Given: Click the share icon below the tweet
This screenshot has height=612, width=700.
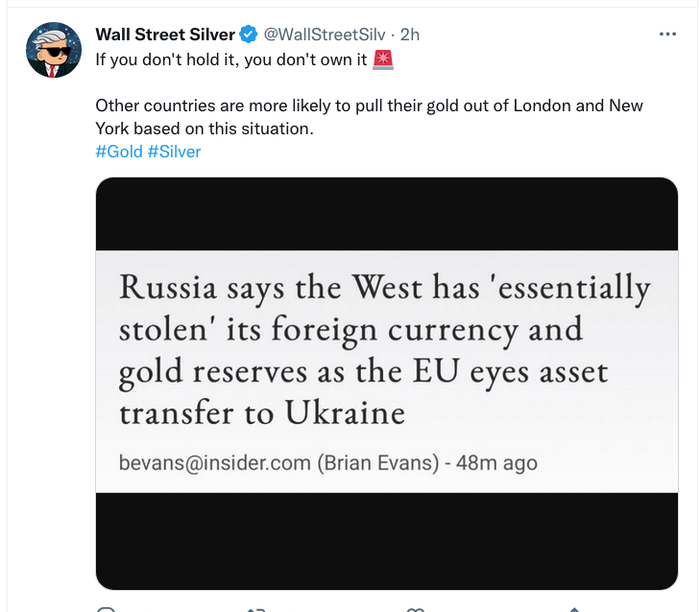Looking at the screenshot, I should [x=572, y=608].
